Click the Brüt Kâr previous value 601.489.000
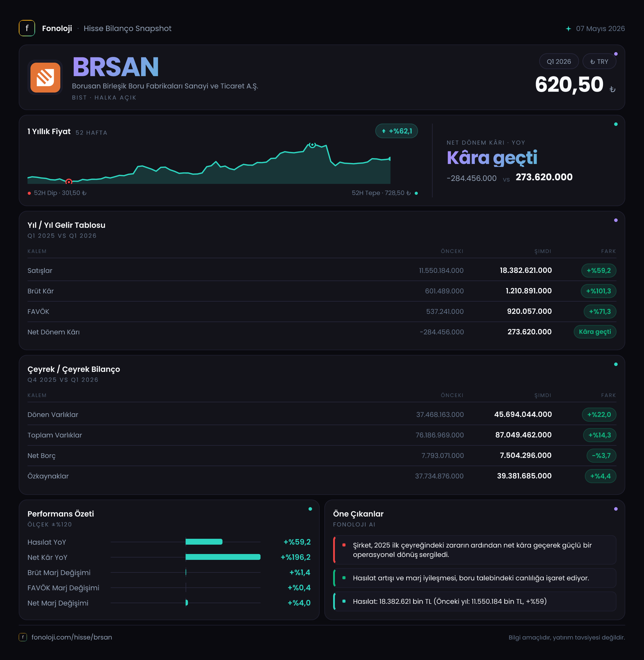The width and height of the screenshot is (644, 660). tap(444, 291)
